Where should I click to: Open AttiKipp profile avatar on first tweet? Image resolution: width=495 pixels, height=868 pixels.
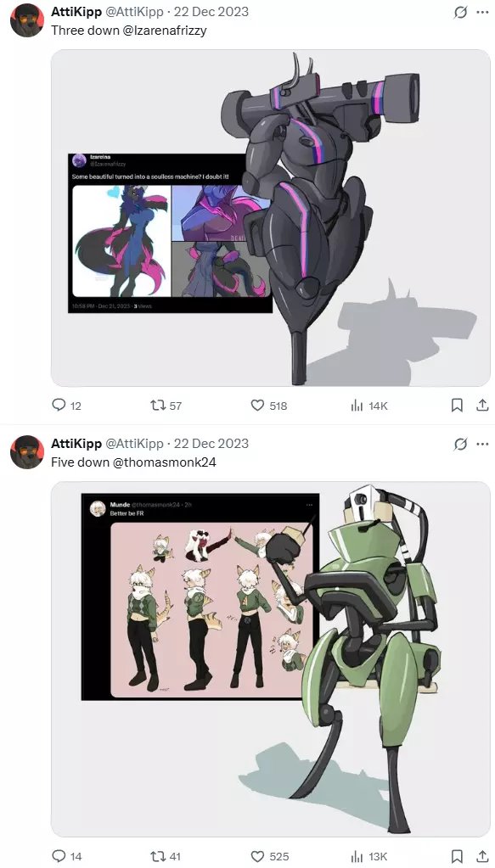point(27,20)
